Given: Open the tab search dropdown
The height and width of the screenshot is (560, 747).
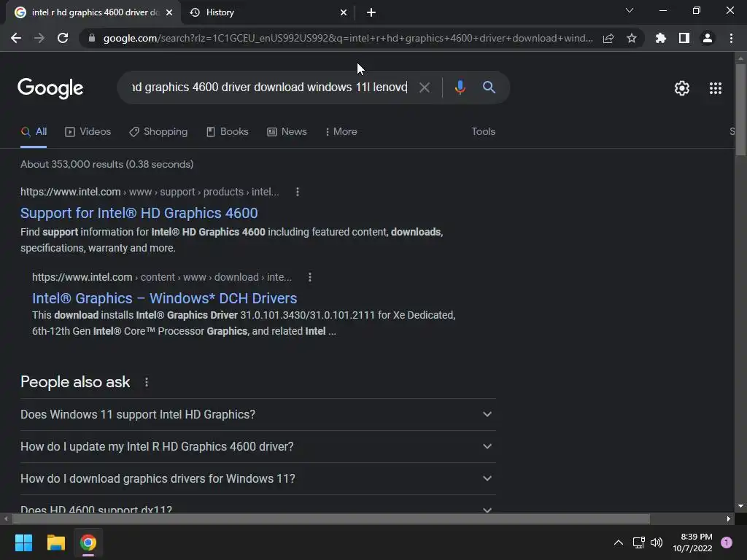Looking at the screenshot, I should tap(630, 10).
